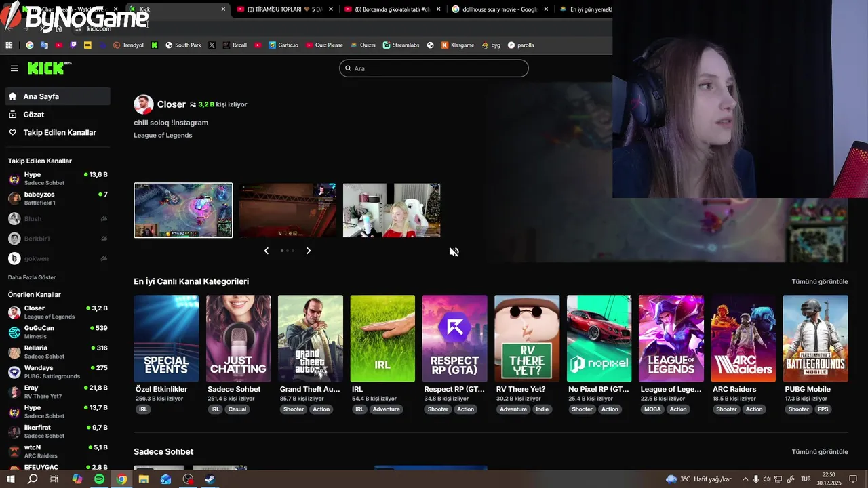This screenshot has height=488, width=868.
Task: Open parolla bookmark
Action: [x=521, y=45]
